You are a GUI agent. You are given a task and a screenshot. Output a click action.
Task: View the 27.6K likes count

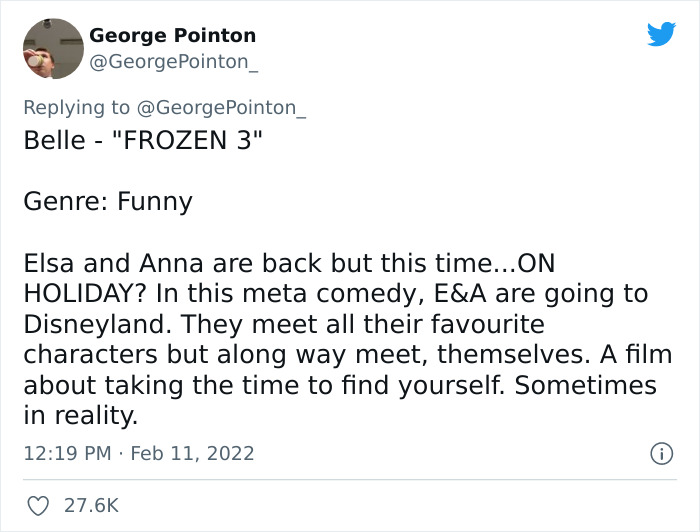92,506
